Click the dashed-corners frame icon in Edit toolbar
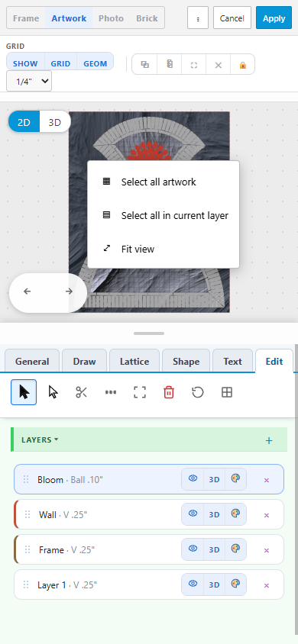Image resolution: width=298 pixels, height=644 pixels. (140, 392)
